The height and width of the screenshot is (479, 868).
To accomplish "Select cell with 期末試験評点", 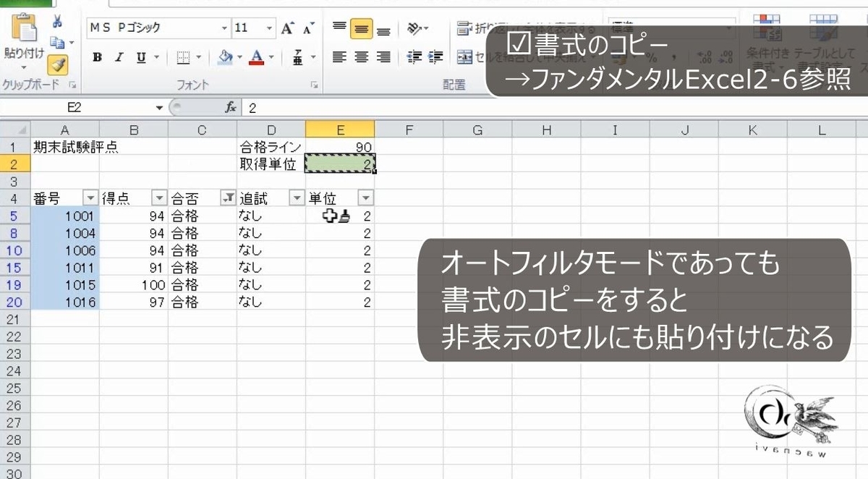I will 65,147.
